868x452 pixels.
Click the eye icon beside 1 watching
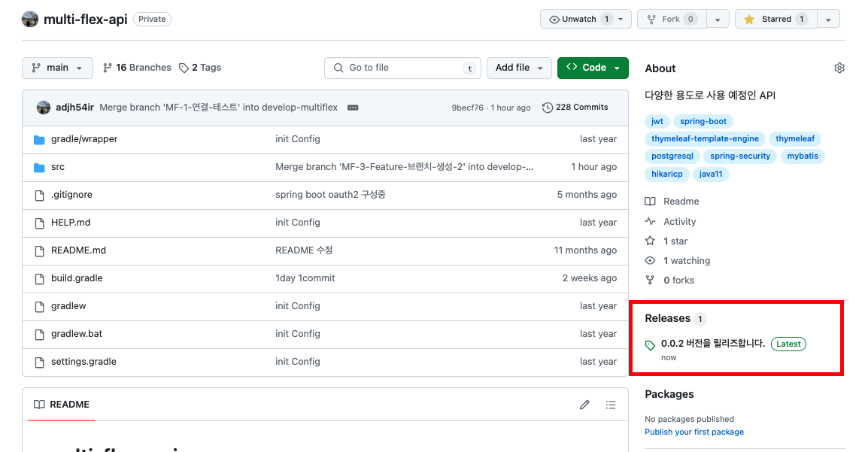pos(650,260)
